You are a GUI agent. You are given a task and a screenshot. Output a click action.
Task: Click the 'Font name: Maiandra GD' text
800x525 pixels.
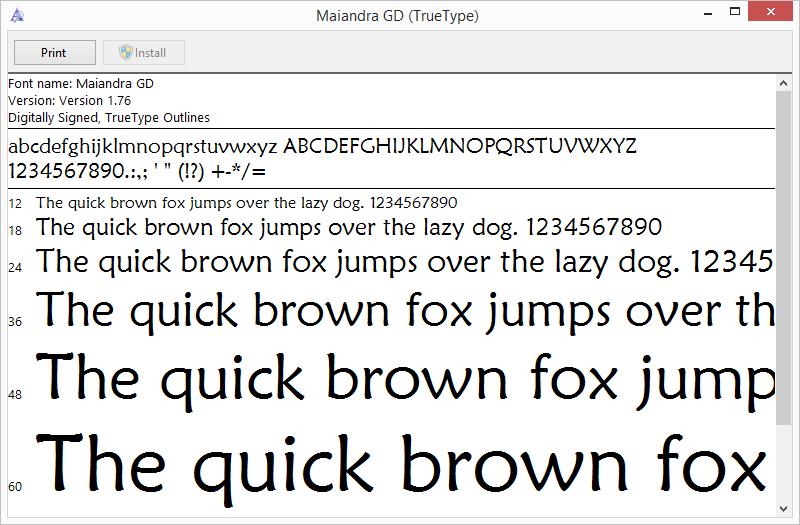pyautogui.click(x=81, y=84)
